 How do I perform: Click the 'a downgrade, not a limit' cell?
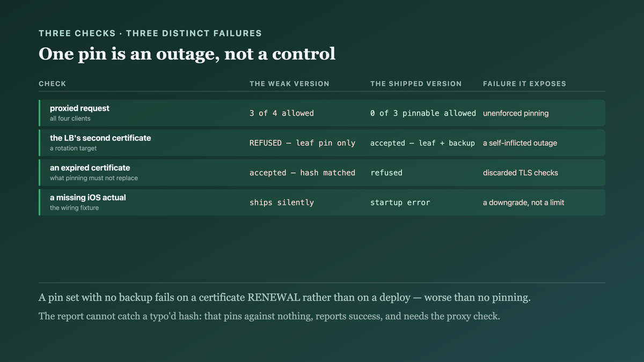(x=524, y=203)
